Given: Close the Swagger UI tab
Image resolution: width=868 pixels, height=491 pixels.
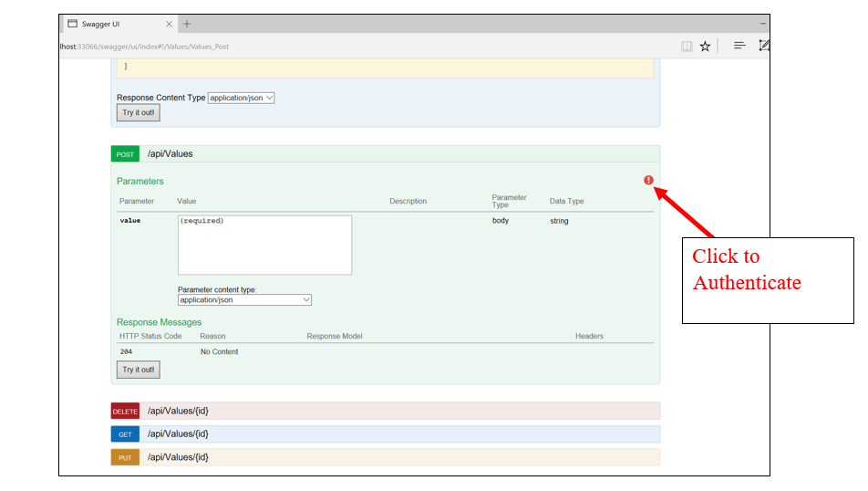Looking at the screenshot, I should 169,24.
